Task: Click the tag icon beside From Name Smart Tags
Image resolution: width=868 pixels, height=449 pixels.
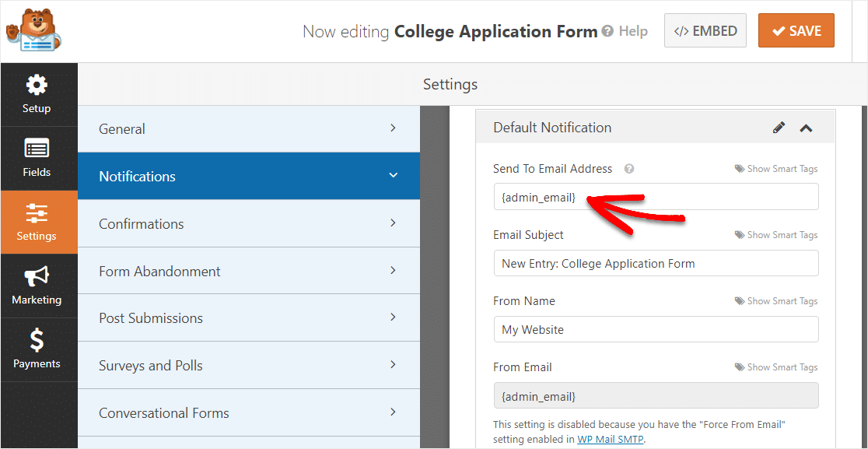Action: (739, 301)
